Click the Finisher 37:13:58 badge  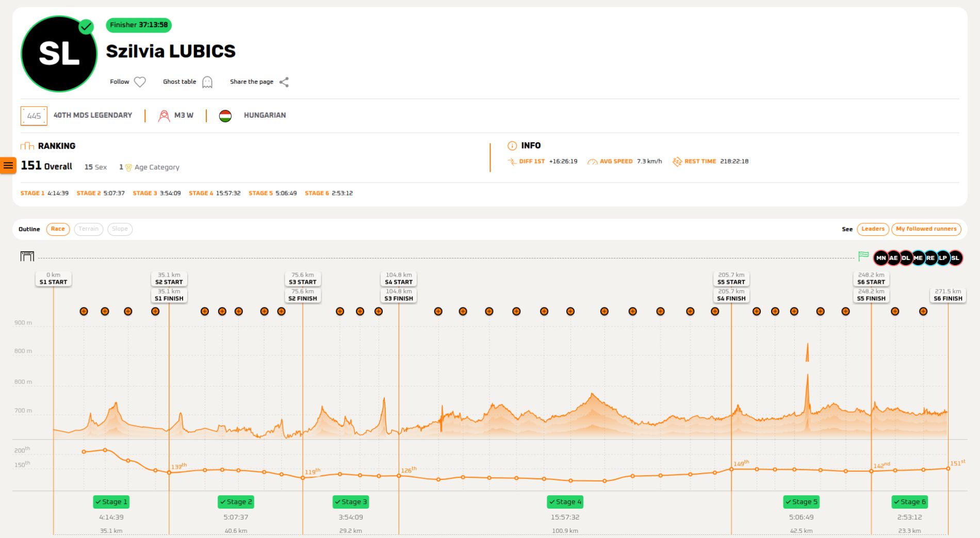tap(139, 25)
